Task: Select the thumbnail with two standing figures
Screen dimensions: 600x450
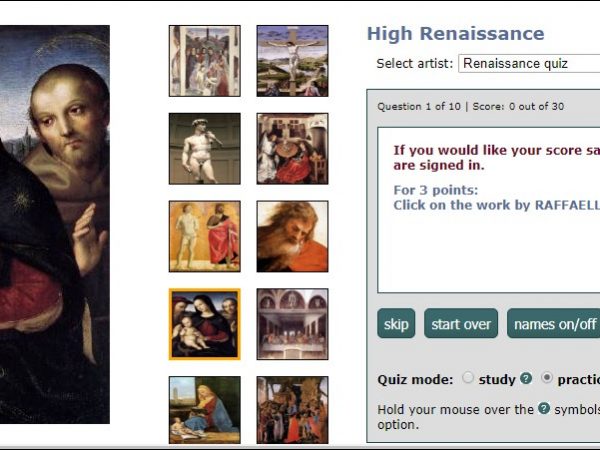Action: click(204, 237)
